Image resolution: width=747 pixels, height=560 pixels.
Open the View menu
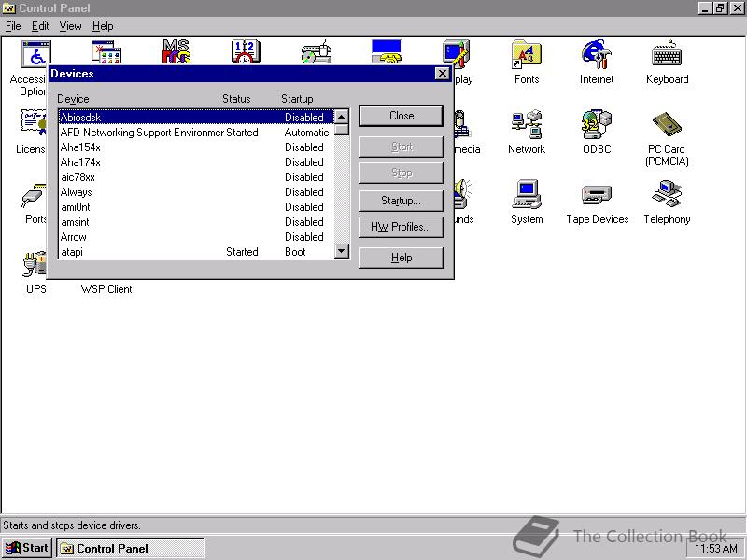coord(70,26)
